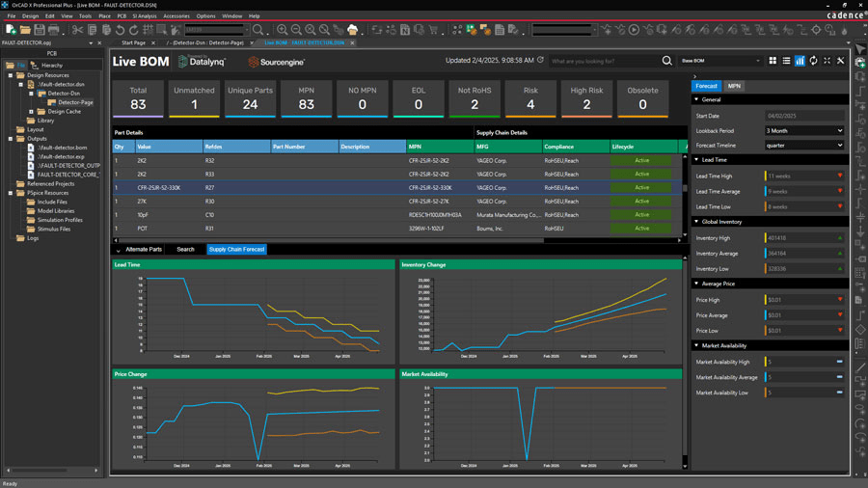Click the Obsolete summary card
Image resolution: width=868 pixels, height=488 pixels.
click(642, 99)
